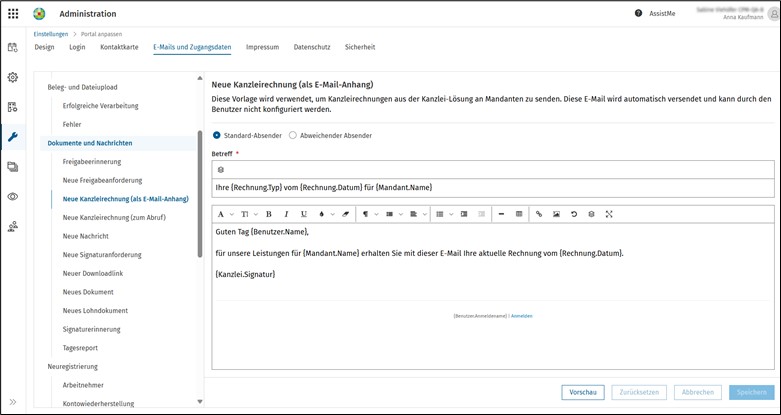Click into the email body editor
This screenshot has height=415, width=781.
click(x=493, y=296)
